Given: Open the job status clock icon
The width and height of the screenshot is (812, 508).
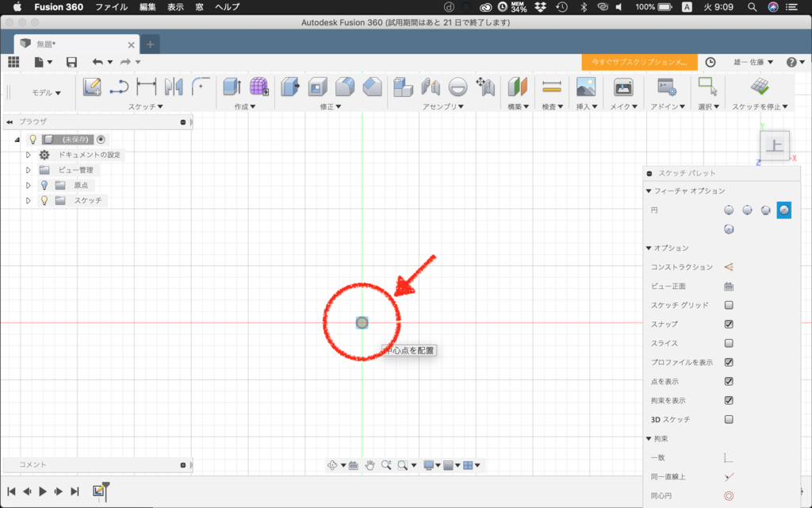Looking at the screenshot, I should pos(710,62).
